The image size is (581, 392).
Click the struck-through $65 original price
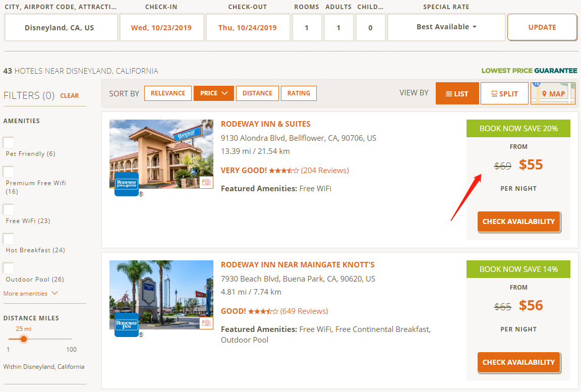coord(502,306)
